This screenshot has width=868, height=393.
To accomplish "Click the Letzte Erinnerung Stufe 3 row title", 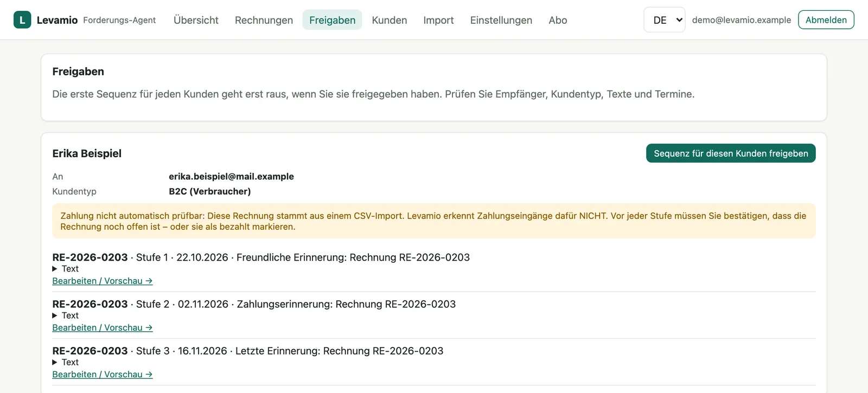I will tap(248, 351).
